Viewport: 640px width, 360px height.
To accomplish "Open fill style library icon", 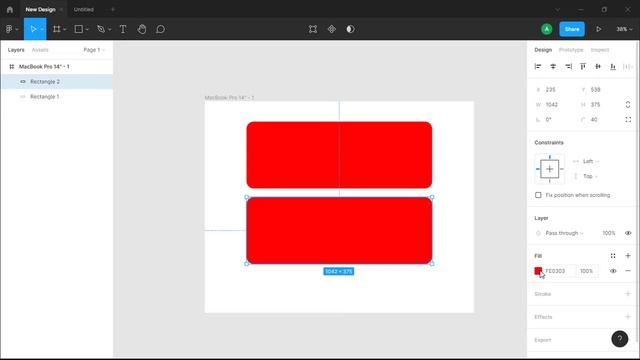I will 613,256.
